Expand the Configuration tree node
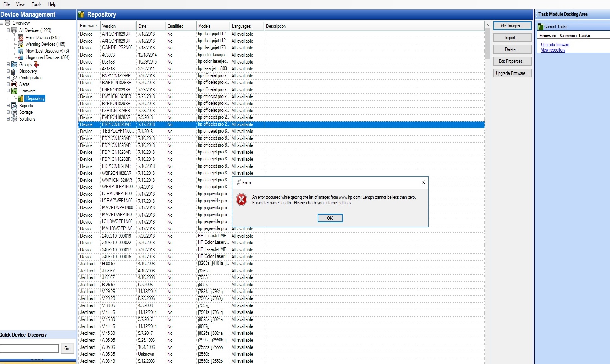 coord(8,78)
